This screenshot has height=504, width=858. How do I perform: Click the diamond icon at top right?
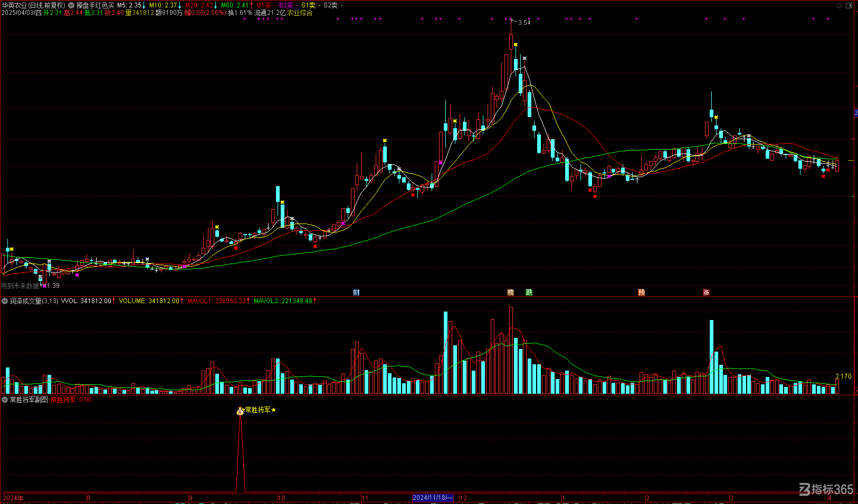pyautogui.click(x=840, y=5)
